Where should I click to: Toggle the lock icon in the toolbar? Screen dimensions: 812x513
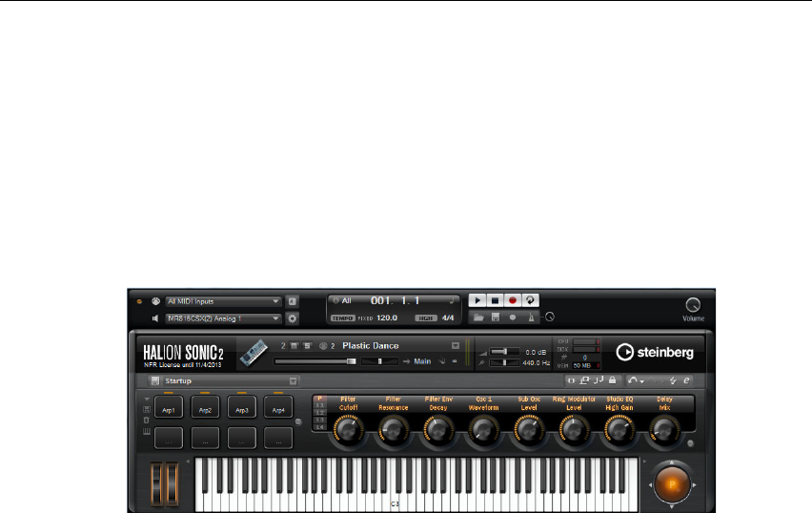[612, 380]
